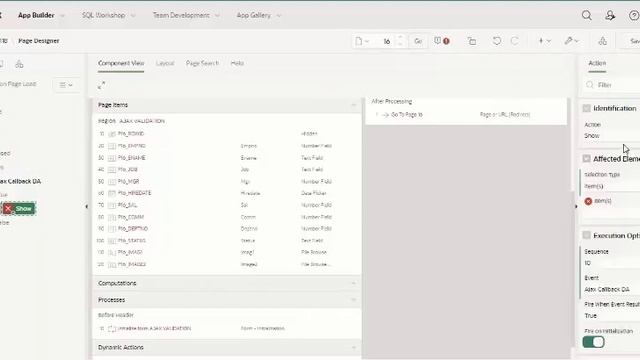Collapse left pane with the left splitter arrow
Viewport: 640px width, 360px height.
coord(87,207)
